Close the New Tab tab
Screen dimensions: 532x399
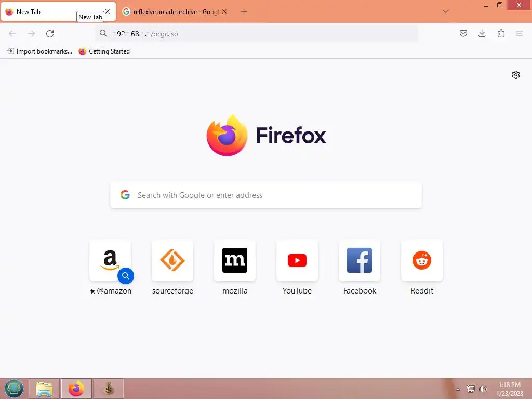point(108,11)
